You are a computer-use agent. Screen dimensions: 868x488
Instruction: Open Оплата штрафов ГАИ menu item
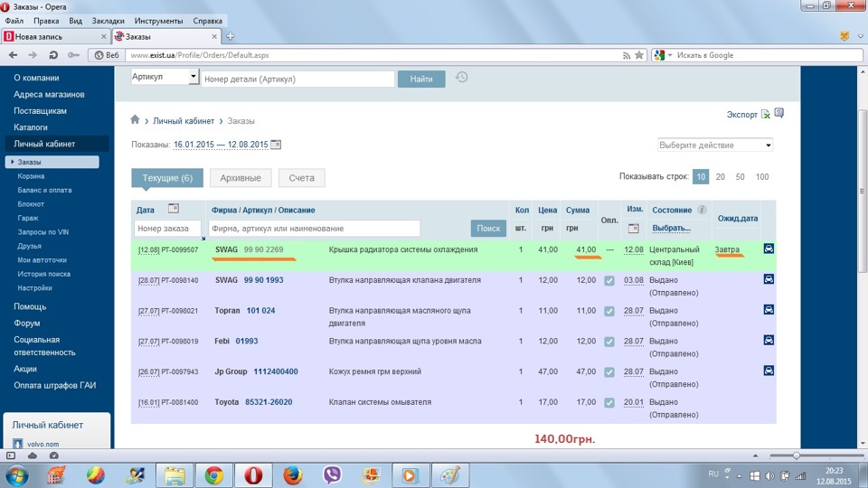55,385
